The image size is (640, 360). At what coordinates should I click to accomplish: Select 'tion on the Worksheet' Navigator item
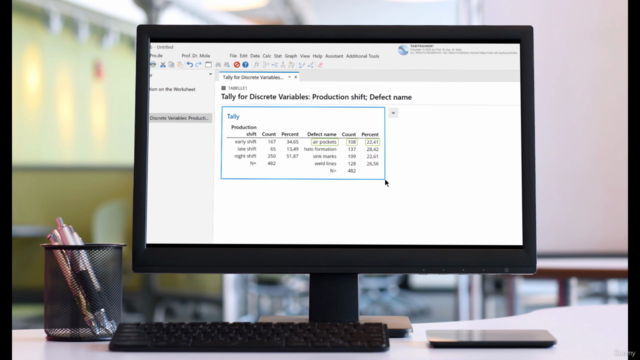click(173, 89)
